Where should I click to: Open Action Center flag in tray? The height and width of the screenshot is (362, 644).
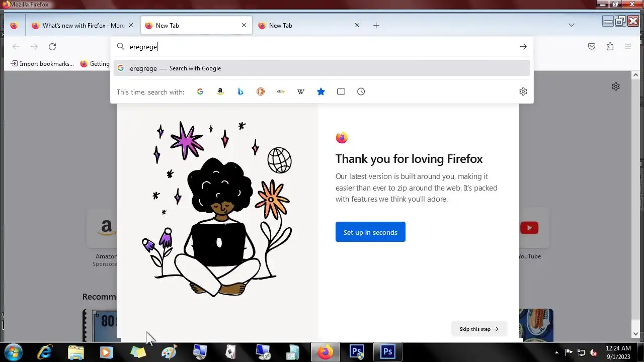point(569,352)
